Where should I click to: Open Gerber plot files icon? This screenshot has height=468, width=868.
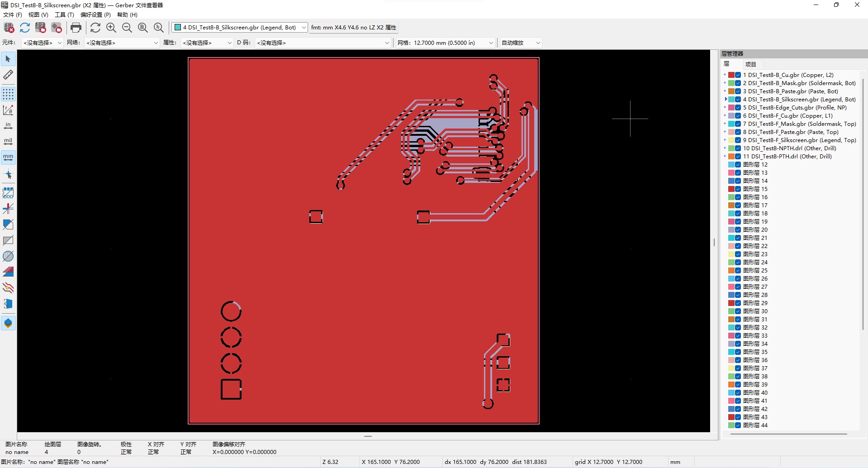41,28
